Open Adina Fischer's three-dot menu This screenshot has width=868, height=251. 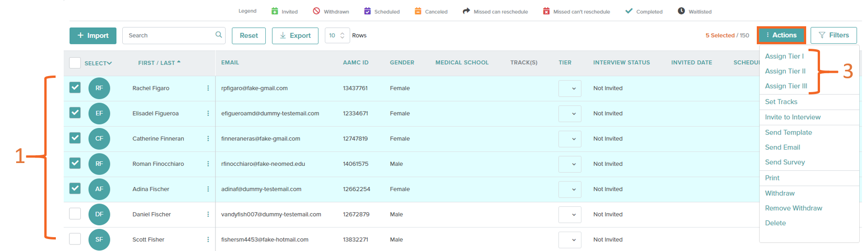208,189
